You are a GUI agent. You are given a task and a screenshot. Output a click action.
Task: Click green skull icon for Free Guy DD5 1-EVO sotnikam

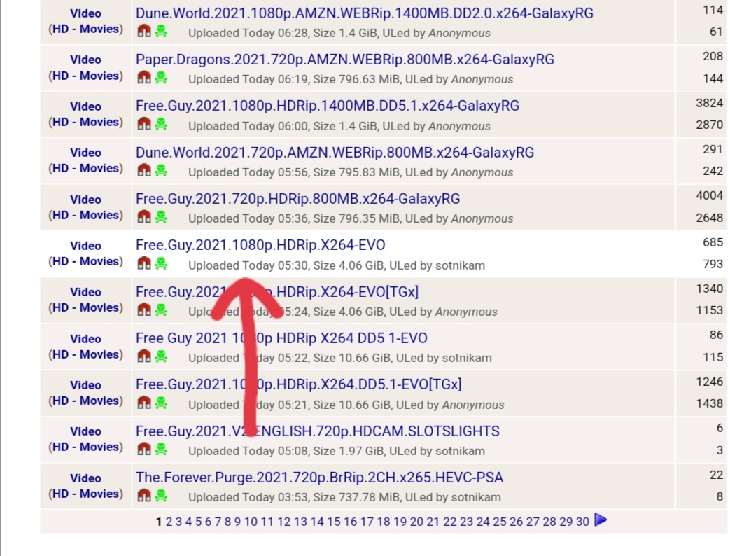point(161,356)
